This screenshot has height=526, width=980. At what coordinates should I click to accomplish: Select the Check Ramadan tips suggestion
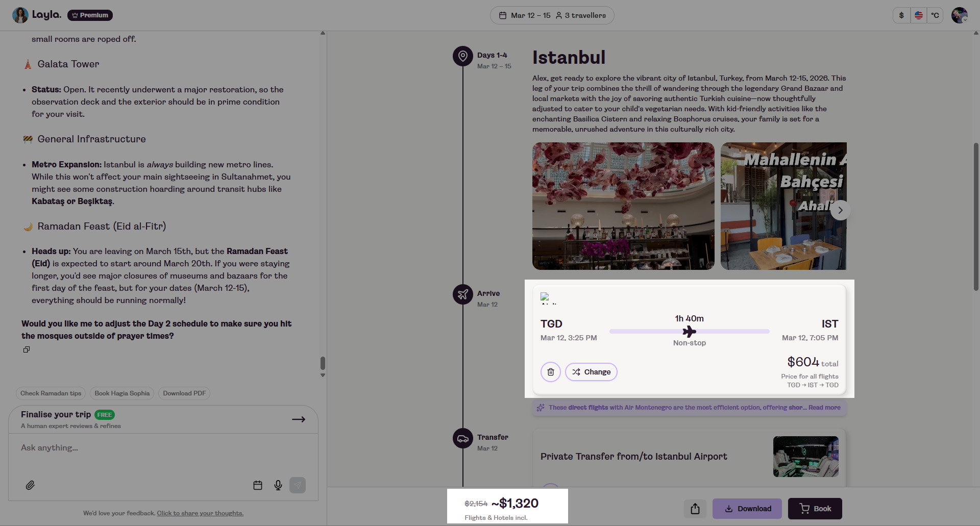pyautogui.click(x=51, y=393)
